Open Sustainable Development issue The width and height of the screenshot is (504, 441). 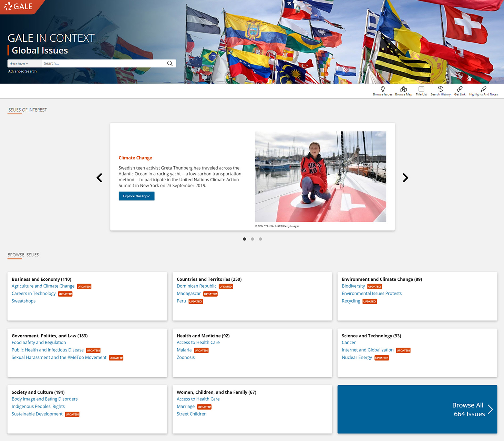(x=37, y=414)
